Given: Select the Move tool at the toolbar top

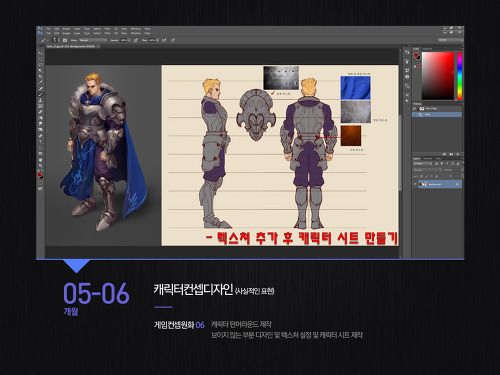Looking at the screenshot, I should (41, 53).
